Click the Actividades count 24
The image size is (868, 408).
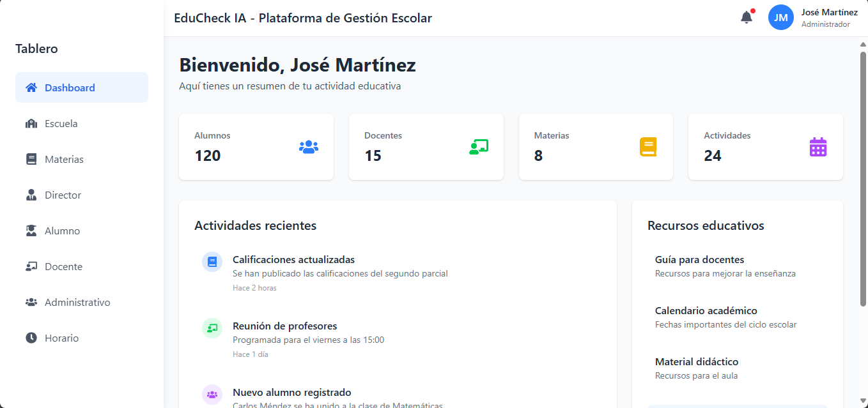click(713, 155)
